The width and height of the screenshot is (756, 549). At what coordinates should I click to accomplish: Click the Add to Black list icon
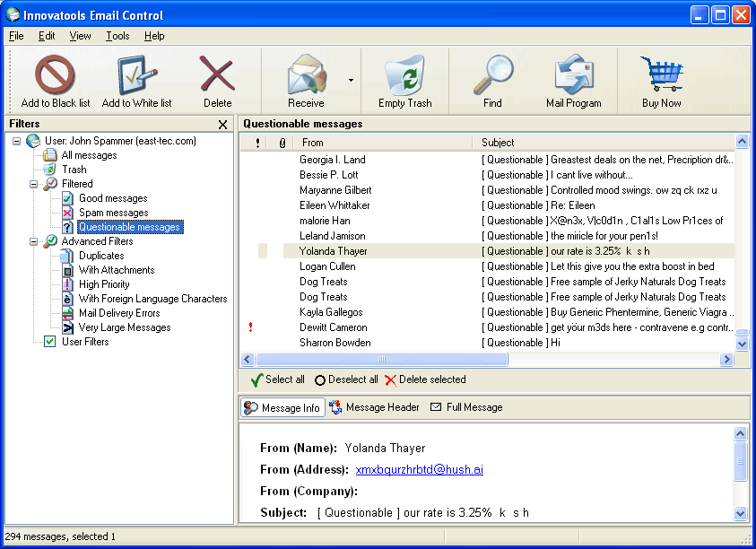pyautogui.click(x=55, y=74)
